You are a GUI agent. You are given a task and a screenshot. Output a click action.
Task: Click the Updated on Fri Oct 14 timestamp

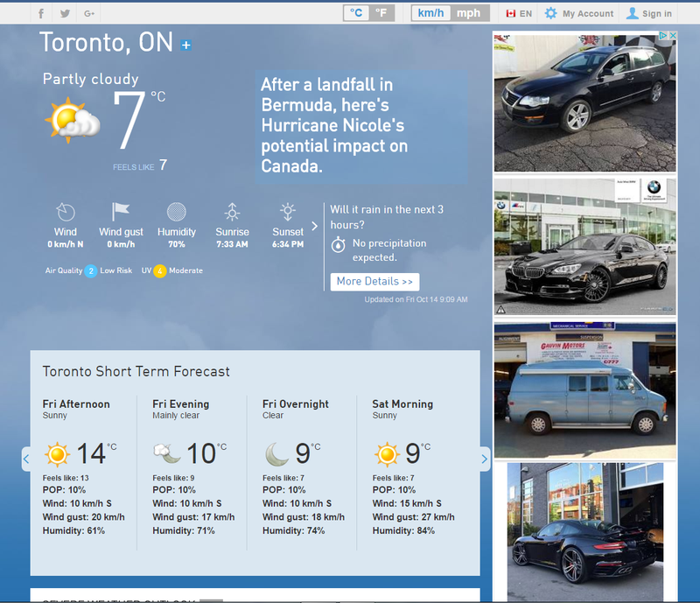(x=416, y=299)
